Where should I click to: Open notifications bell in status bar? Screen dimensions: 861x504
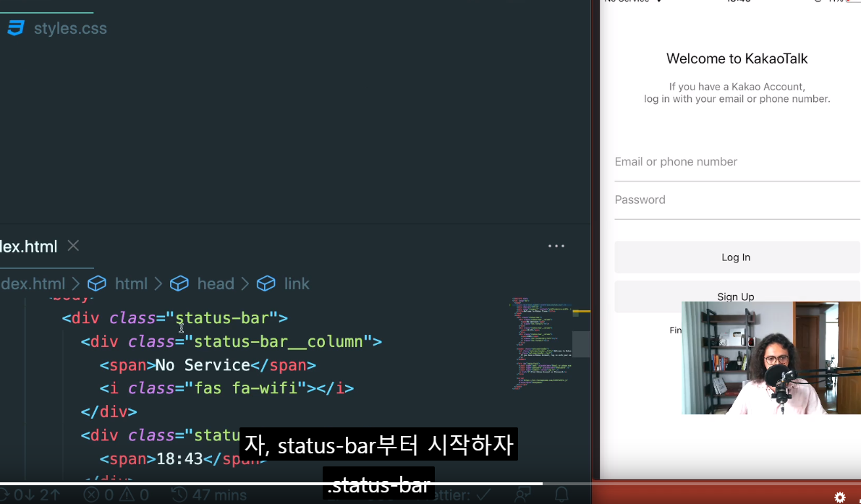pyautogui.click(x=561, y=495)
